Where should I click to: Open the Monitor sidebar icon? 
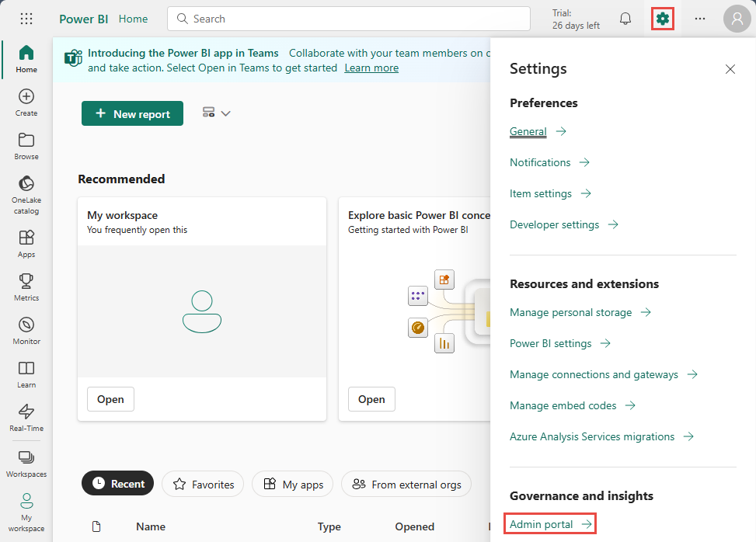coord(26,329)
